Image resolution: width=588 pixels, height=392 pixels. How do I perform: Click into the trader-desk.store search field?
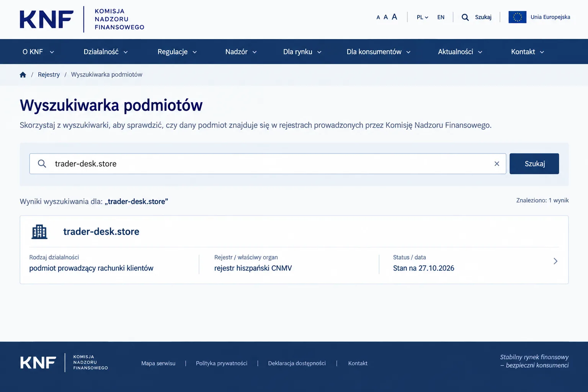268,164
